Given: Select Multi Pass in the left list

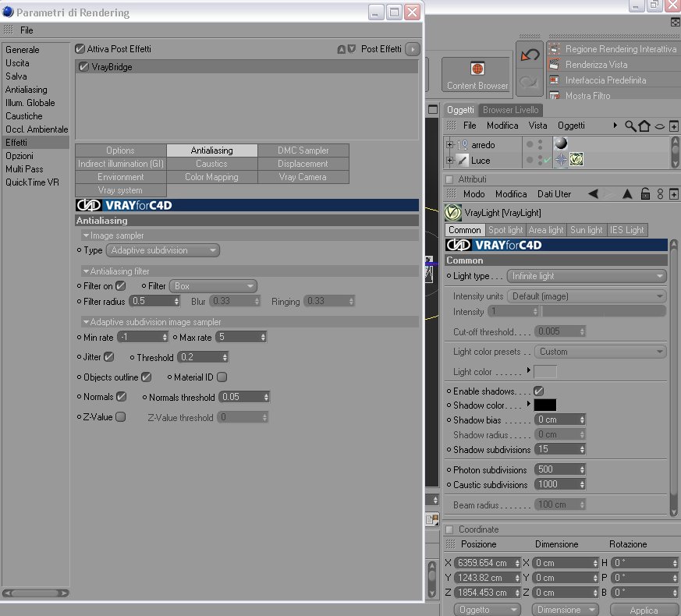Looking at the screenshot, I should click(24, 169).
